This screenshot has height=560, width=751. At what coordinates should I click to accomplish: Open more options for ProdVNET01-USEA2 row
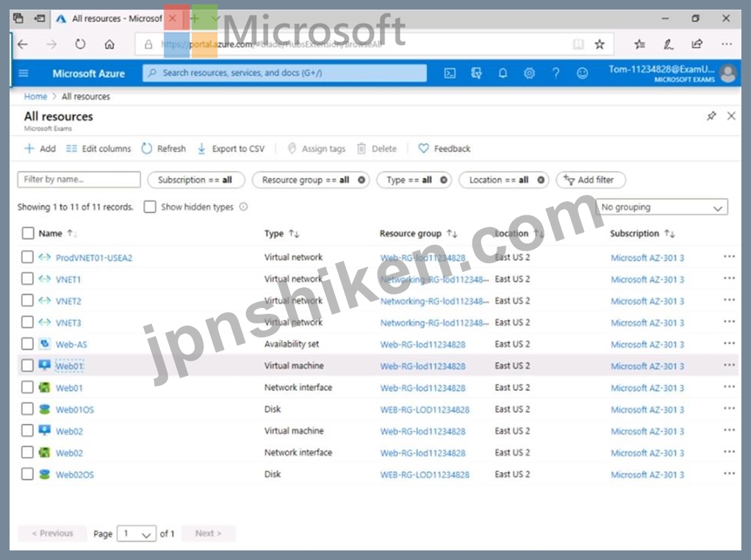pyautogui.click(x=729, y=256)
